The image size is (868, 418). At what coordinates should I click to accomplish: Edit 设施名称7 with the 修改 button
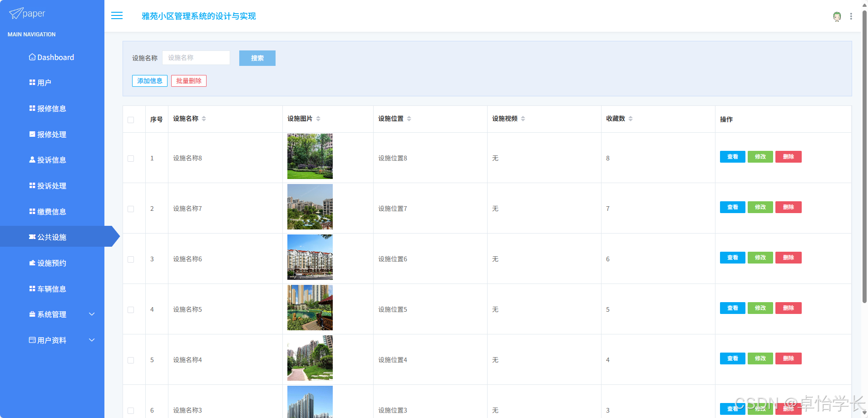click(760, 207)
